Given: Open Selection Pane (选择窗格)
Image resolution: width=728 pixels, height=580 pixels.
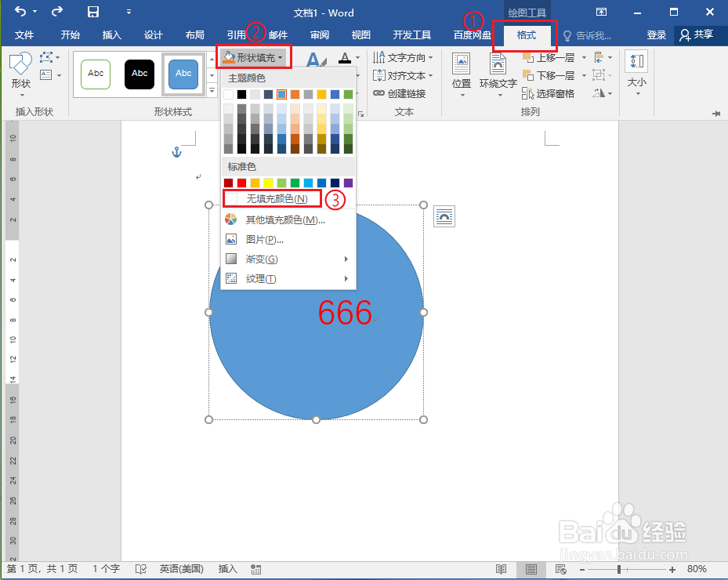Looking at the screenshot, I should (549, 93).
